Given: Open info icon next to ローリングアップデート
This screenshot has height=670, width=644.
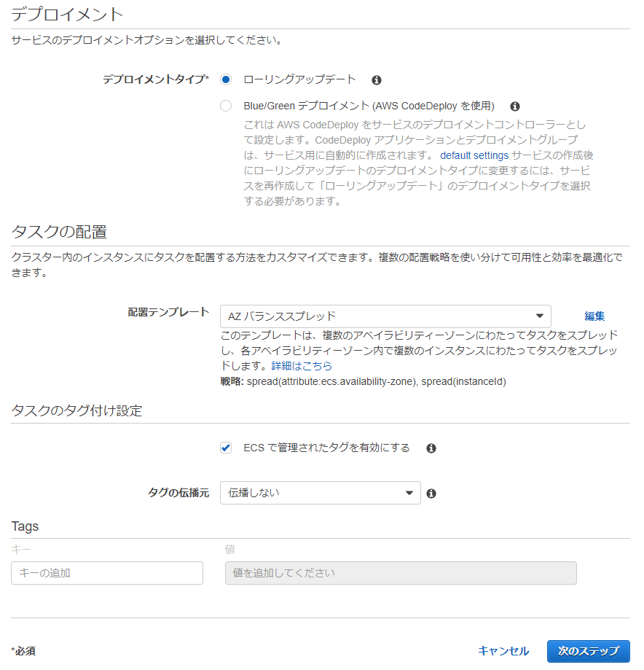Looking at the screenshot, I should [x=376, y=80].
